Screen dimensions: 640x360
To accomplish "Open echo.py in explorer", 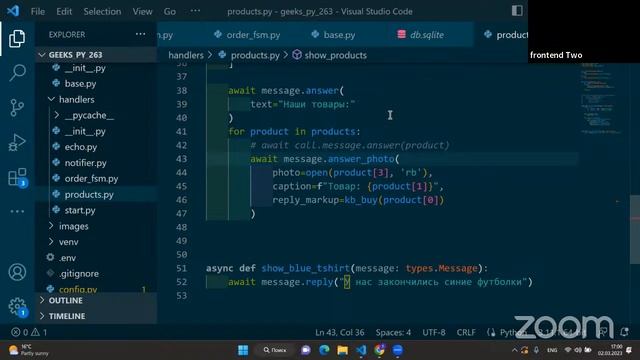I will (81, 147).
